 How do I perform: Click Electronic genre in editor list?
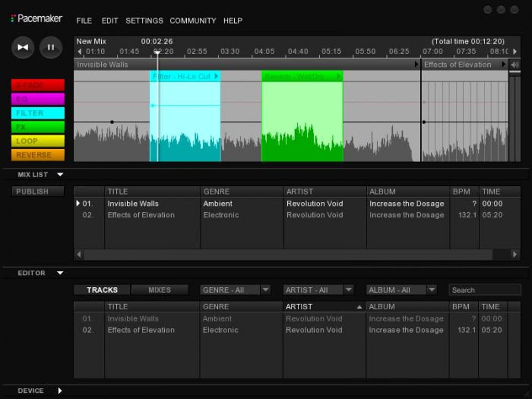point(221,330)
